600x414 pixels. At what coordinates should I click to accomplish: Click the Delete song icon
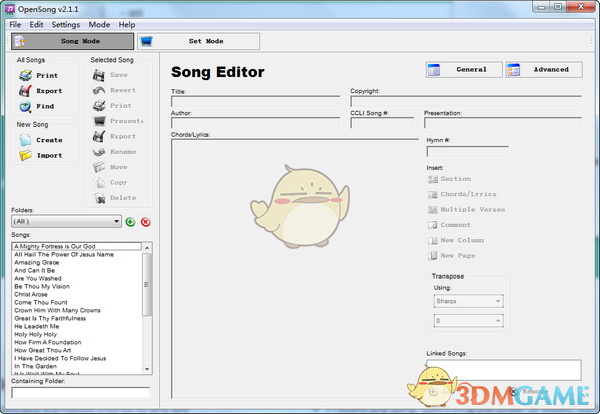99,198
